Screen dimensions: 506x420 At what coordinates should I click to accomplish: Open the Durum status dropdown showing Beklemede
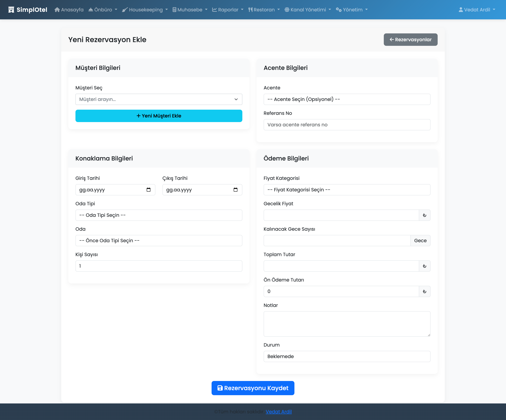coord(347,356)
